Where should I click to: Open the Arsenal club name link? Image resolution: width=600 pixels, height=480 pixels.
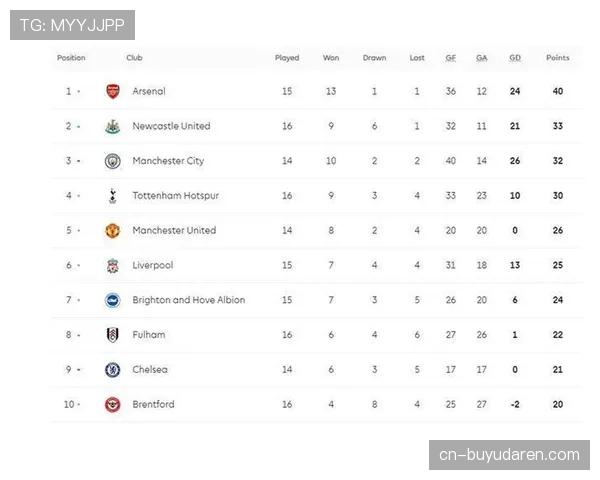pos(149,91)
